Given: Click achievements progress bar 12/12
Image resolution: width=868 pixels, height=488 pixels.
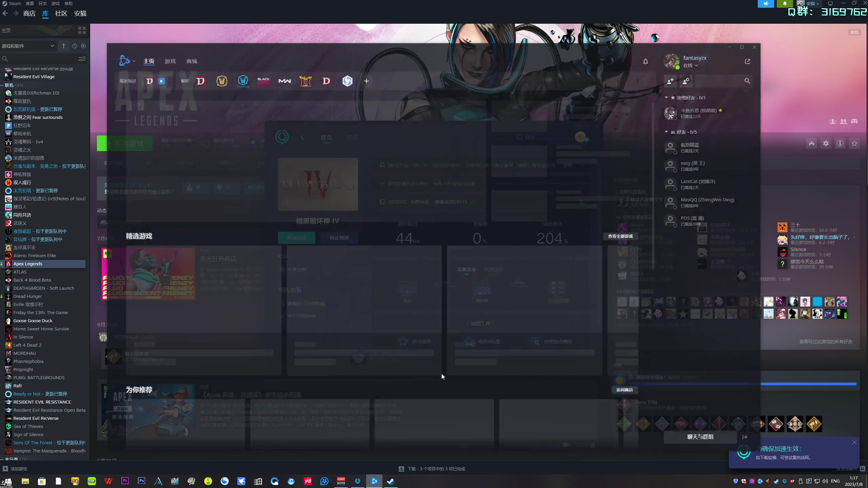Looking at the screenshot, I should [x=743, y=384].
